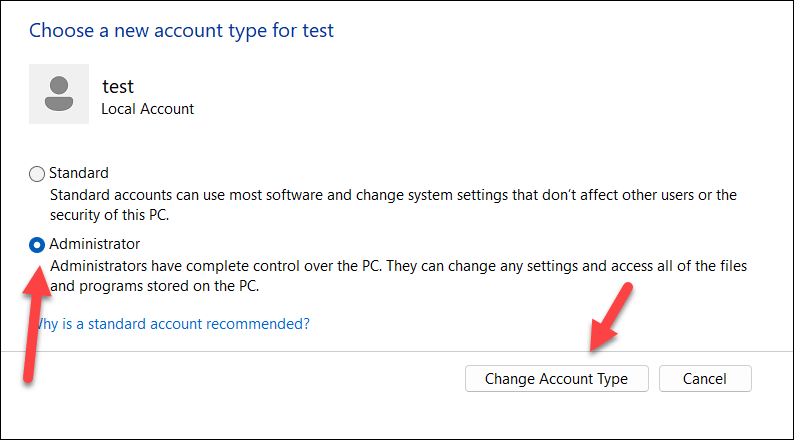This screenshot has height=440, width=794.
Task: Click the red arrow pointing at Change Account Type
Action: click(608, 318)
